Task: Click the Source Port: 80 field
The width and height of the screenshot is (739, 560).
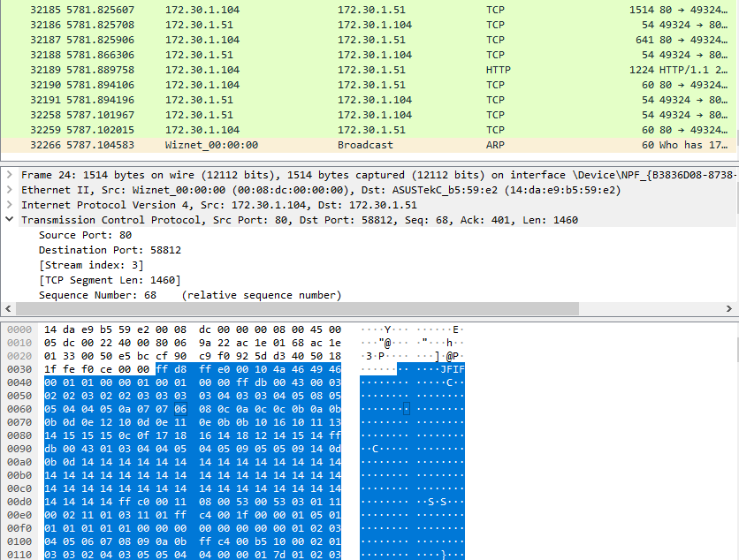Action: click(86, 235)
